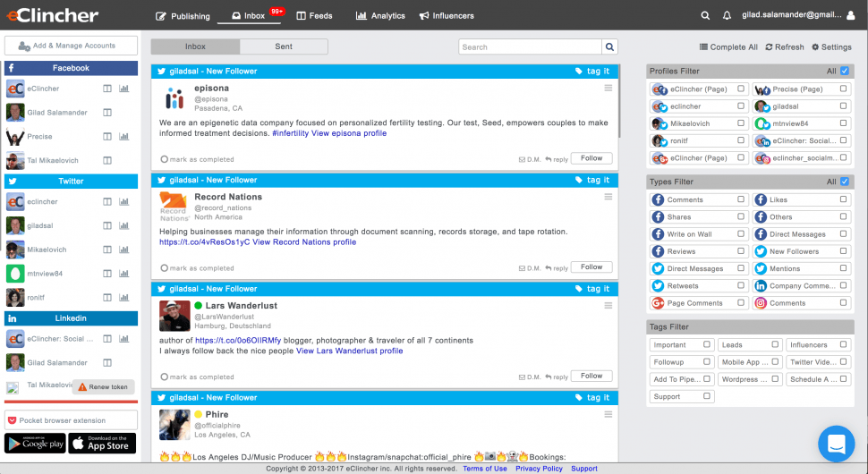Open the notifications bell

727,15
